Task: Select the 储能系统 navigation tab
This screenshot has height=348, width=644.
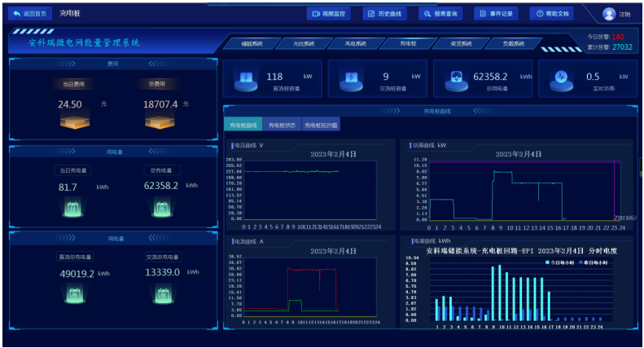Action: (x=246, y=44)
